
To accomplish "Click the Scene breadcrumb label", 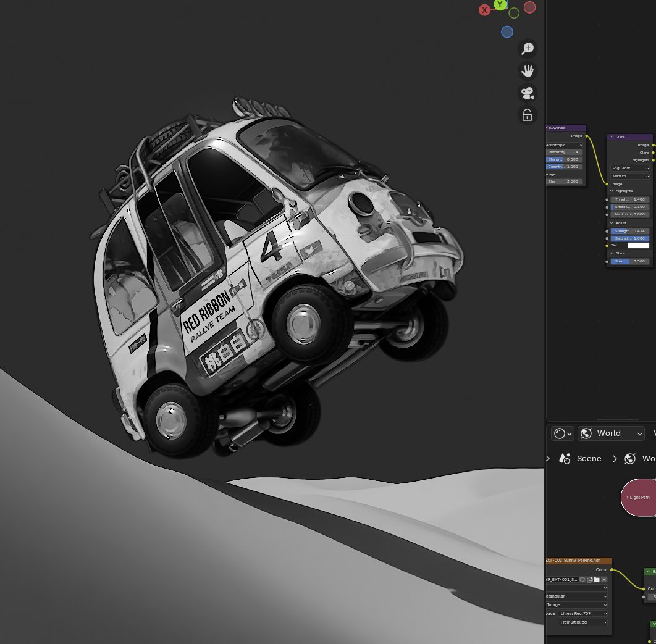I will 589,458.
